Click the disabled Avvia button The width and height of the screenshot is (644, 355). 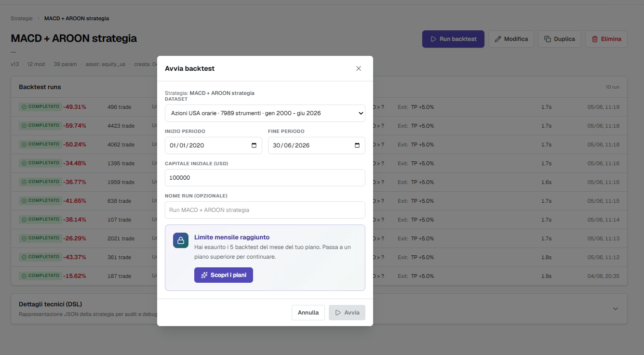[x=347, y=313]
